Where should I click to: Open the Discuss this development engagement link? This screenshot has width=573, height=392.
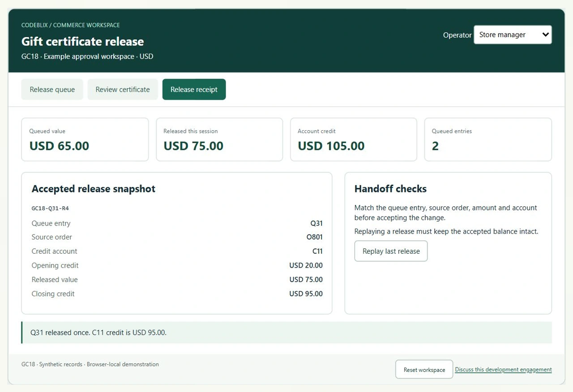coord(503,370)
